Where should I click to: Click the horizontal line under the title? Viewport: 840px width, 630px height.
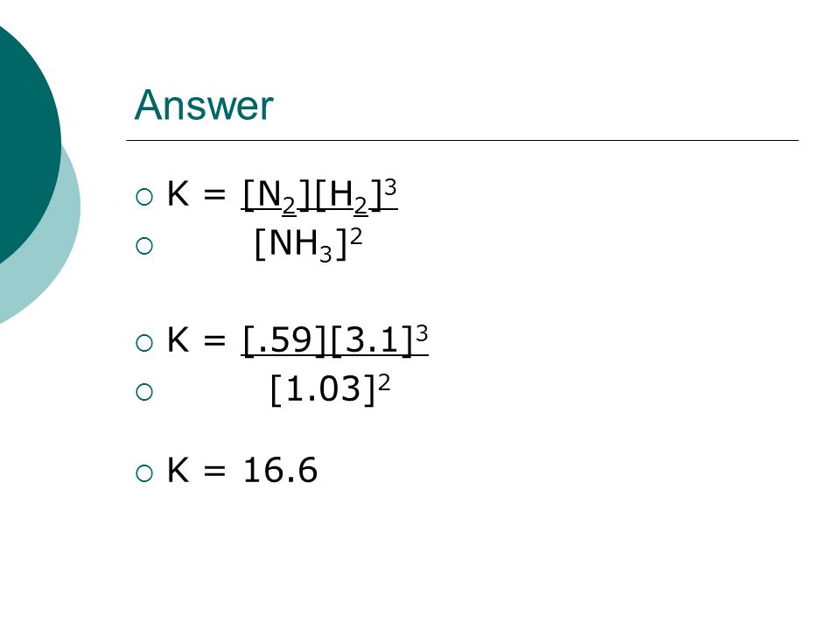tap(462, 140)
